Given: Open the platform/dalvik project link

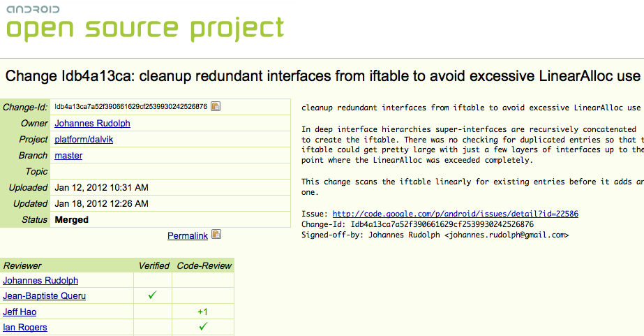Looking at the screenshot, I should [x=84, y=140].
